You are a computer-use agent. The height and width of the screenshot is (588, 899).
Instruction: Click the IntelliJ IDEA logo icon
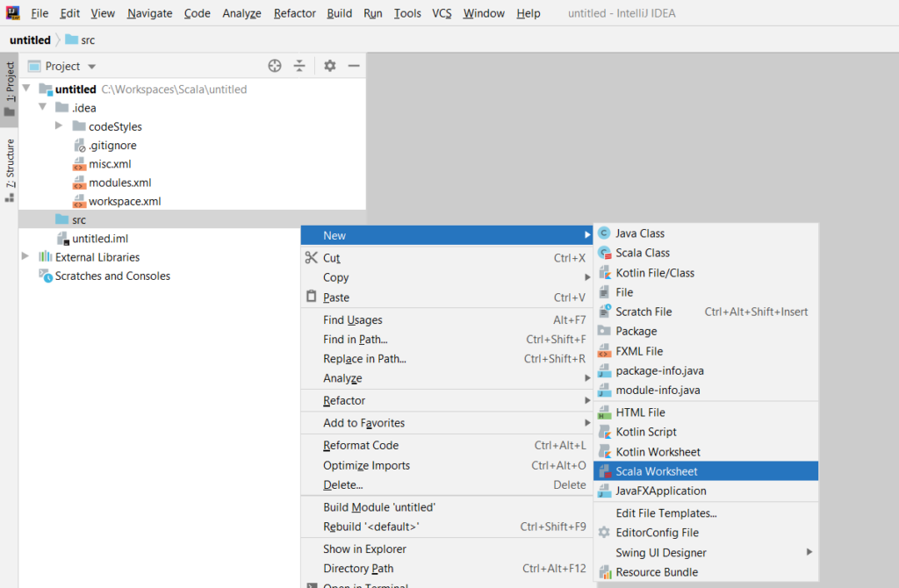pos(12,12)
